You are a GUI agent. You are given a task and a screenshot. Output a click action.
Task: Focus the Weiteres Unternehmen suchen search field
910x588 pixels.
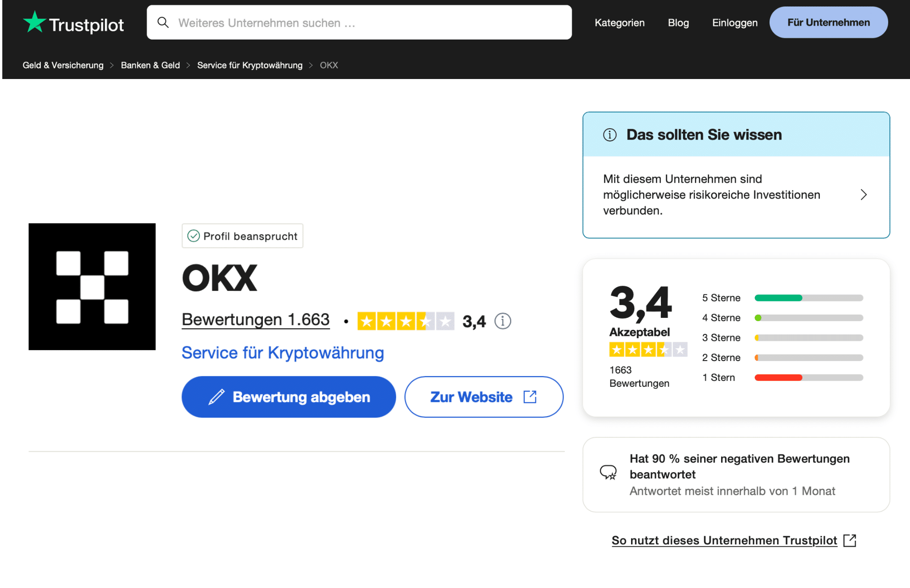[359, 23]
